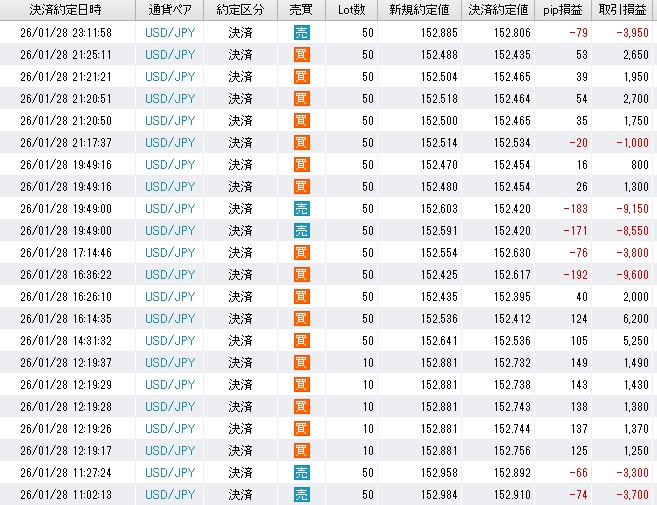Click the sell badge beside the 152.603 entry price
657x505 pixels.
coord(301,208)
